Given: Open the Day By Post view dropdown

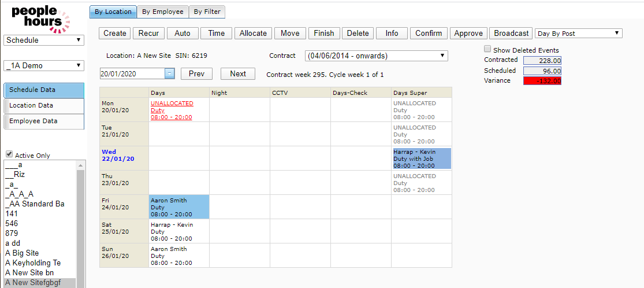Looking at the screenshot, I should click(578, 34).
